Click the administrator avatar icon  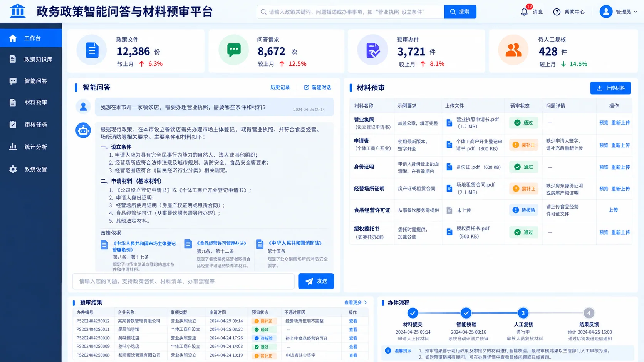(606, 12)
